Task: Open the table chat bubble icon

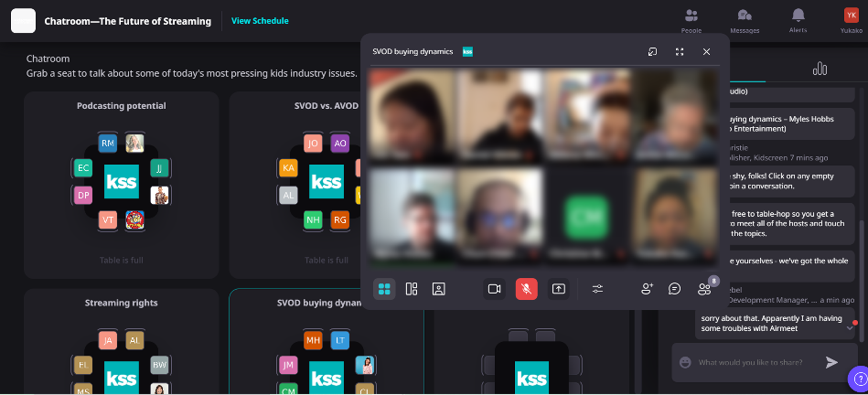Action: [674, 289]
